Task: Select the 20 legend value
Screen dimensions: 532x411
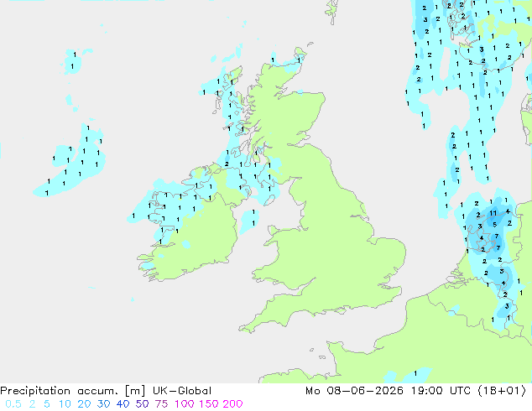Action: pos(84,404)
